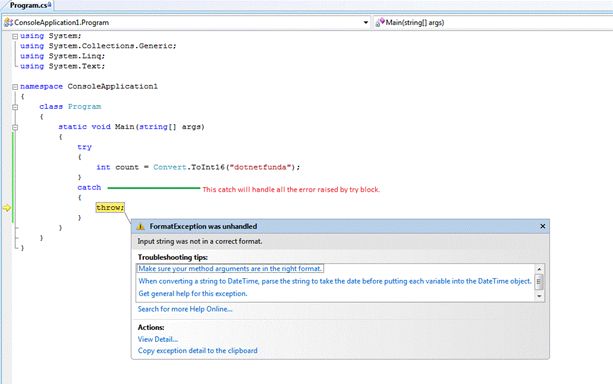Open 'Get general help for this exception'
Screen dimensions: 613x384
click(x=193, y=294)
